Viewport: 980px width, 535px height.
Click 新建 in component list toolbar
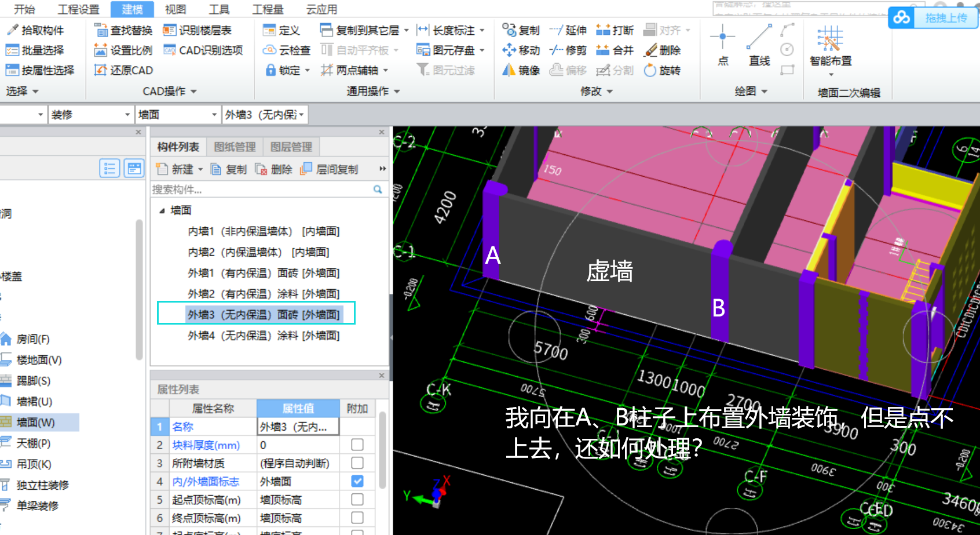point(180,169)
